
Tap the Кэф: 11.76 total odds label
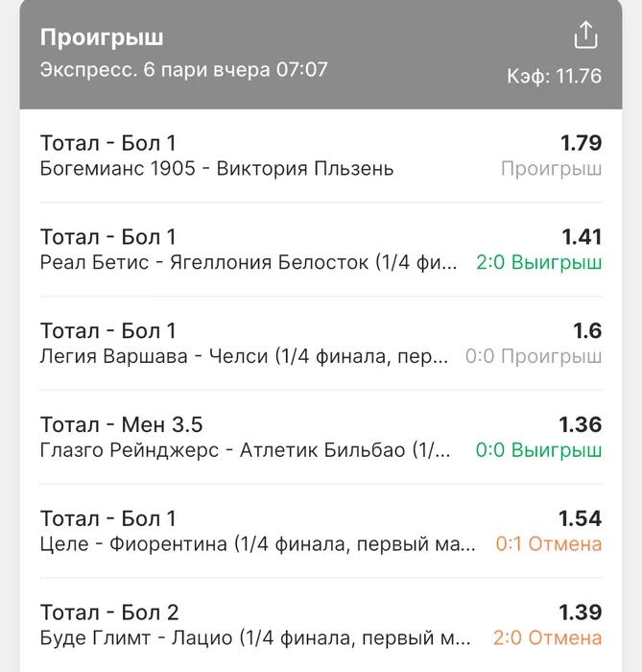[555, 76]
